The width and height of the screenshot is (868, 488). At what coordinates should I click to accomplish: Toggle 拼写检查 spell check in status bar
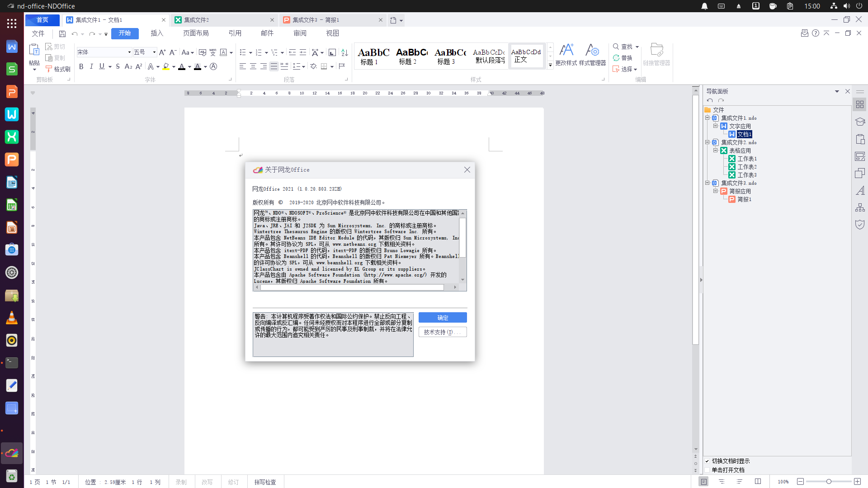pyautogui.click(x=265, y=482)
